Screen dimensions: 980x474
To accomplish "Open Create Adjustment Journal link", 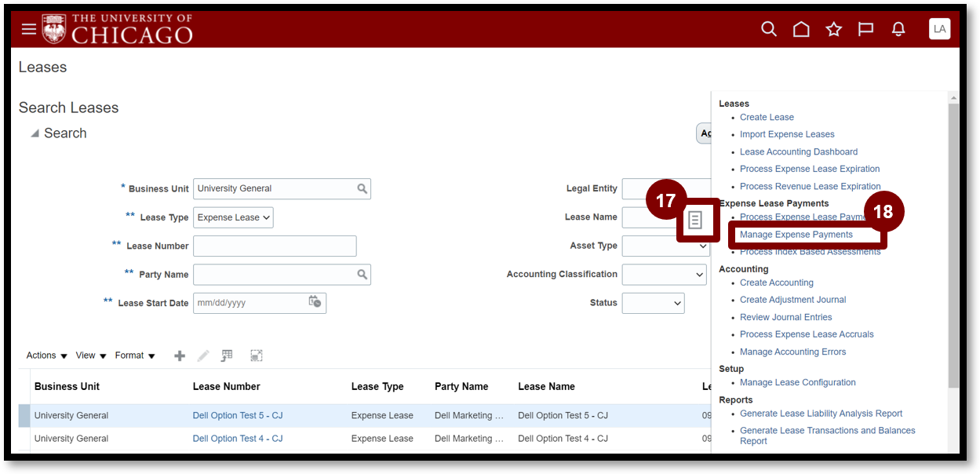I will pos(793,300).
